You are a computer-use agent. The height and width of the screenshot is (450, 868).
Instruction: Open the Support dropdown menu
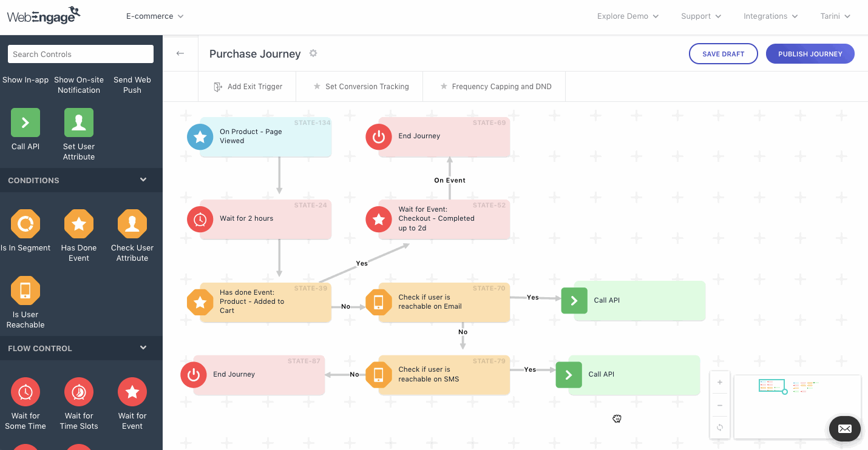(x=701, y=16)
